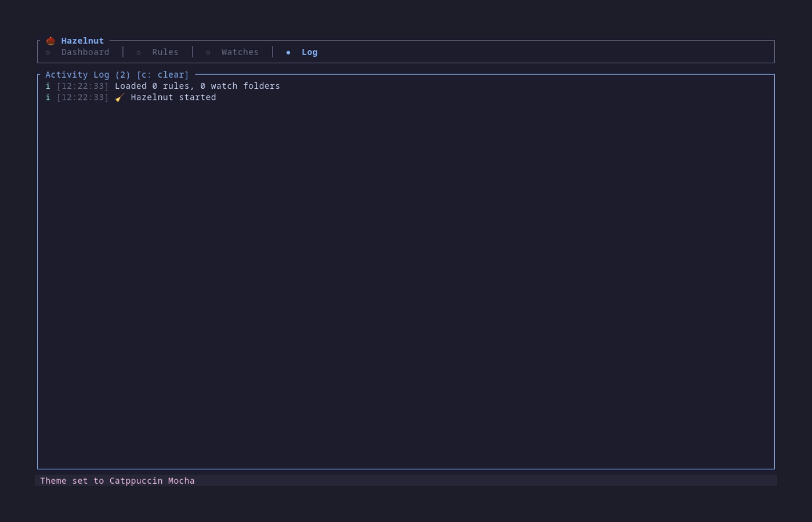The image size is (812, 522).
Task: Select the 'Hazelnut started' log message
Action: pos(173,97)
